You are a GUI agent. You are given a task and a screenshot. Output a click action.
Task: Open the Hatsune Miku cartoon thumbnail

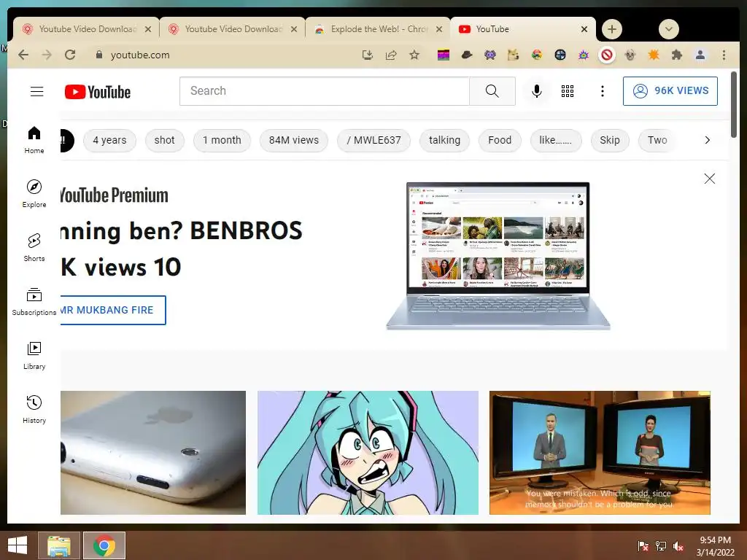[x=368, y=452]
